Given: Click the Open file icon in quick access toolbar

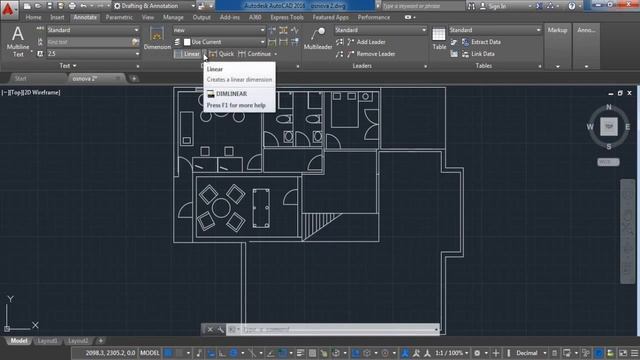Looking at the screenshot, I should 38,6.
